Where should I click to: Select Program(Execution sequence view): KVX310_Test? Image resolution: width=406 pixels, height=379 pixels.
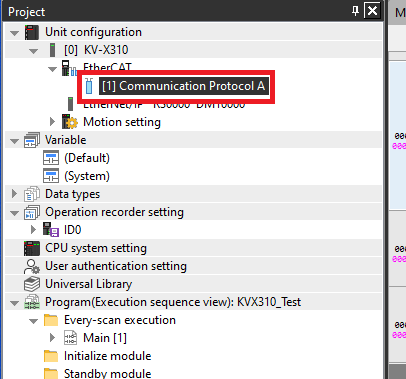[x=173, y=302]
